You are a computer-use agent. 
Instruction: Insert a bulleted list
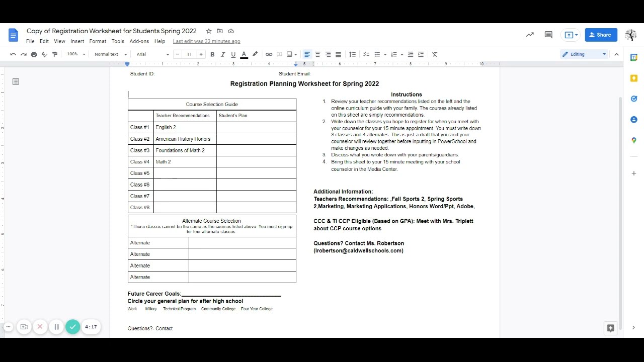coord(377,54)
